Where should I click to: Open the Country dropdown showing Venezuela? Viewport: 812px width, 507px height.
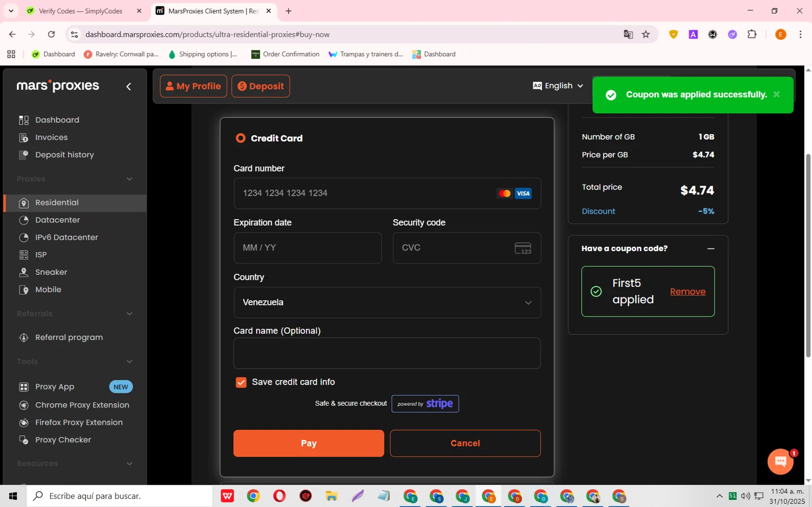click(387, 302)
